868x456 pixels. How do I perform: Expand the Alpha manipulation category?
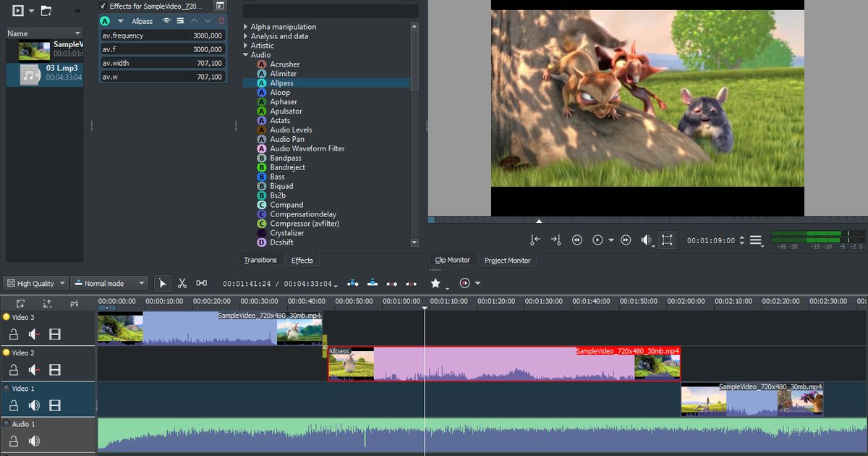[246, 27]
